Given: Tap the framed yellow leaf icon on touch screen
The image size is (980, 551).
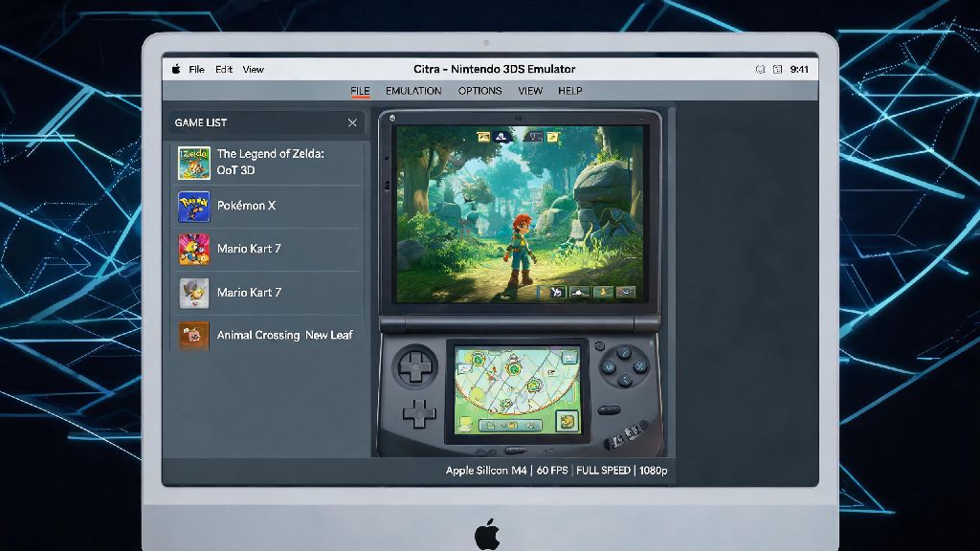Looking at the screenshot, I should tap(567, 422).
